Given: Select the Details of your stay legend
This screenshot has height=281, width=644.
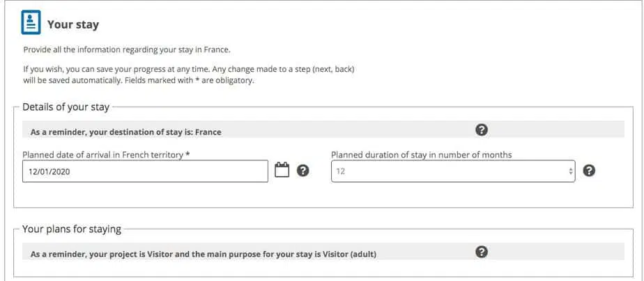Looking at the screenshot, I should 66,107.
